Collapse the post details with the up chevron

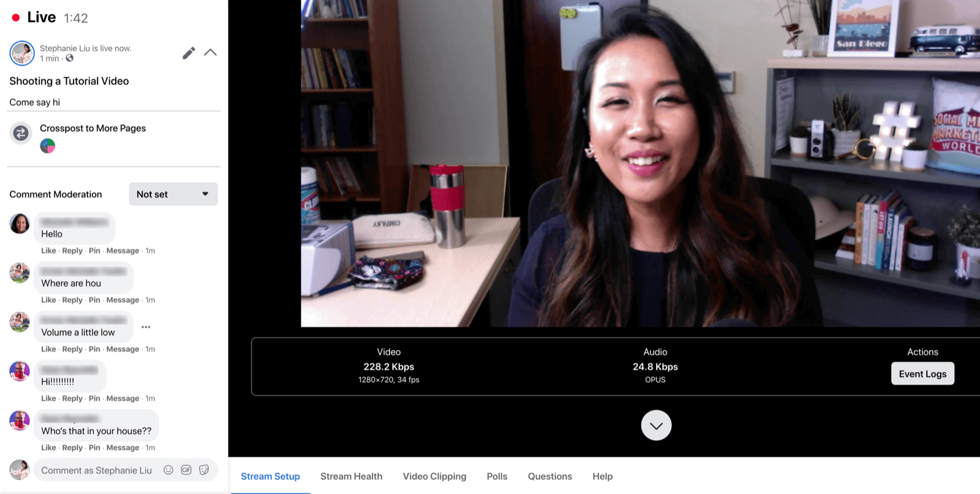coord(210,53)
